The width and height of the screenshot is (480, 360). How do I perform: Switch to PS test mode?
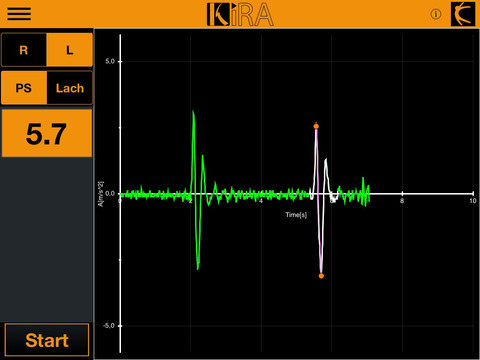tap(24, 88)
